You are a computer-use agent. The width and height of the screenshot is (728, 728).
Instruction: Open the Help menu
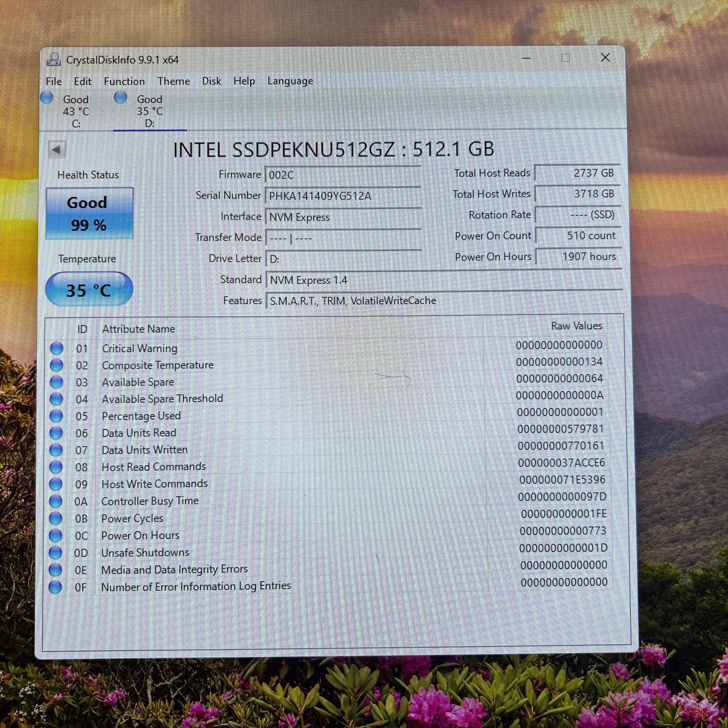(244, 81)
